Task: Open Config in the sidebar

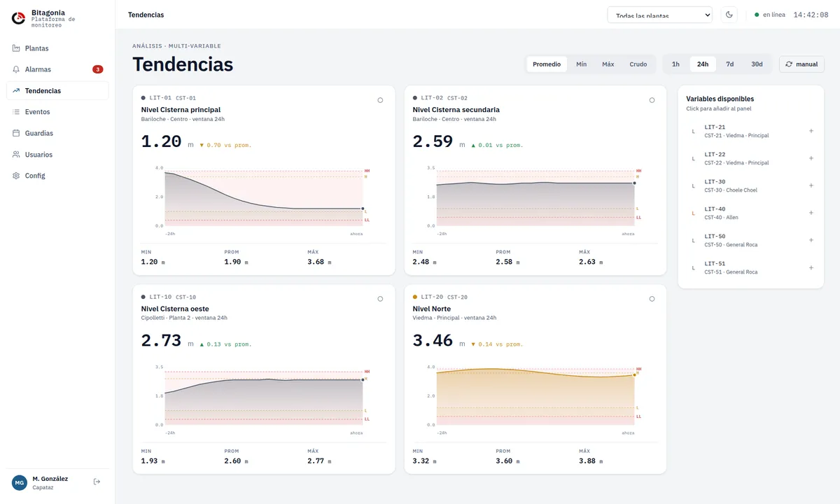Action: (57, 176)
